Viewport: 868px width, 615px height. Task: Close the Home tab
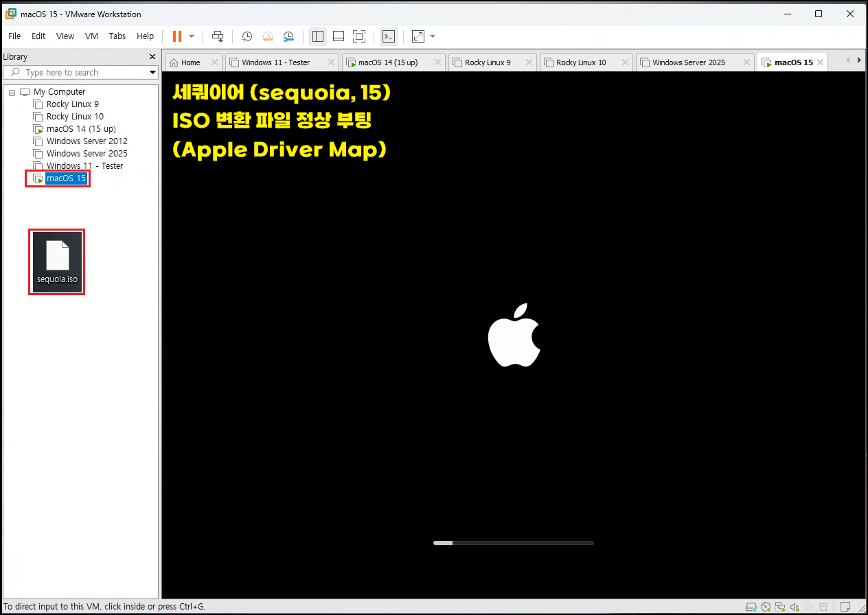point(214,62)
